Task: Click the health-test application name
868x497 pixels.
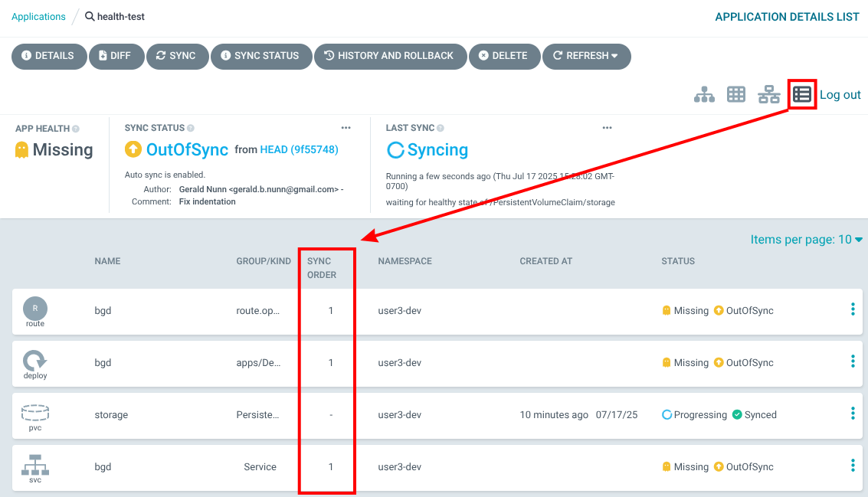Action: coord(121,17)
